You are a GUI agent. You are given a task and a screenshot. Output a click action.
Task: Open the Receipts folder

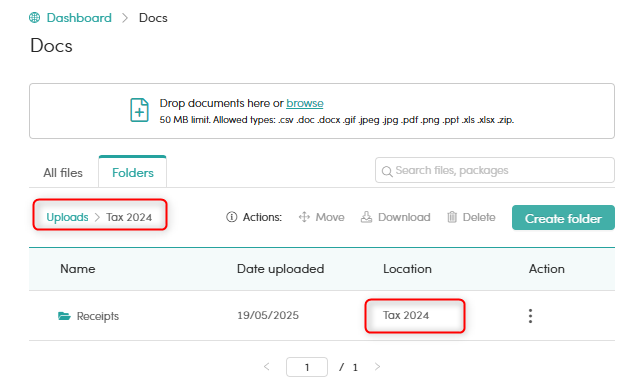(98, 316)
